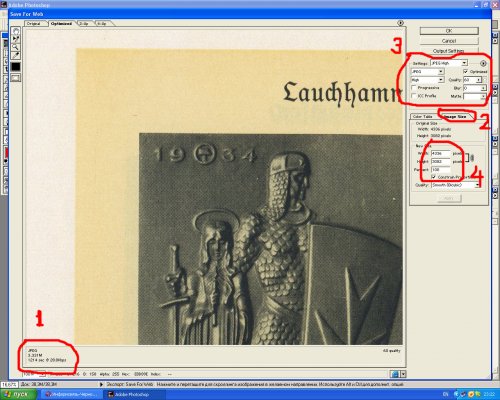Open the Matte color dropdown
The image size is (500, 400).
point(475,96)
